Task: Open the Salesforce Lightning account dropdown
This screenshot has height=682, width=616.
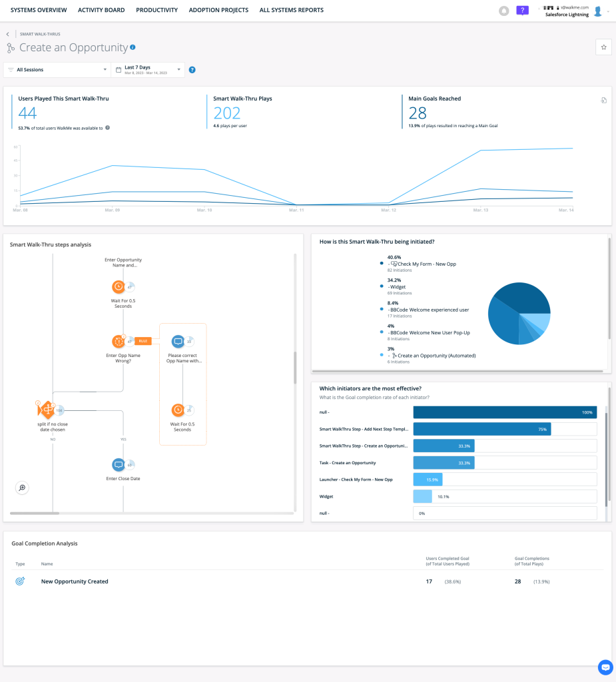Action: pos(567,14)
